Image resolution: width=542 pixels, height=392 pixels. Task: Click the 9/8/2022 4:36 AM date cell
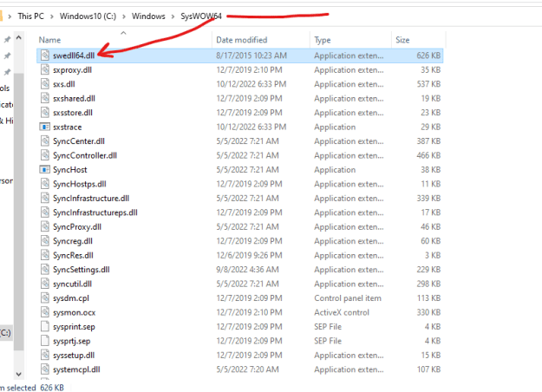(x=247, y=270)
